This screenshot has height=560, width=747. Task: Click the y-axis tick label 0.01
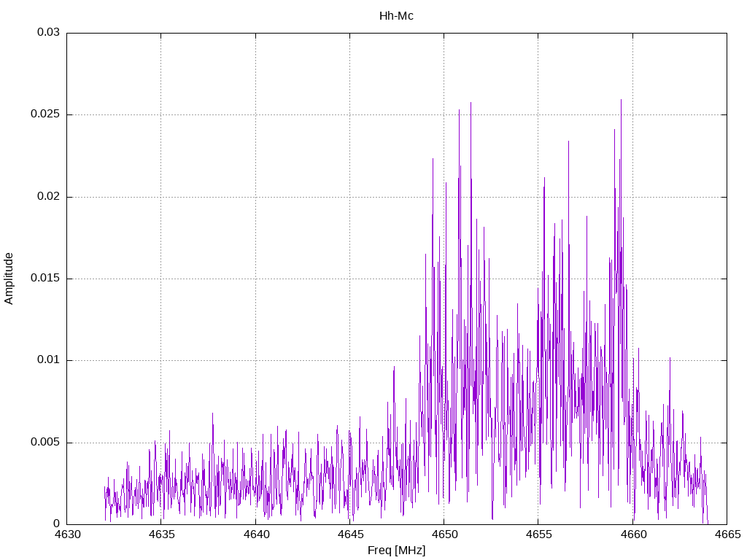49,360
